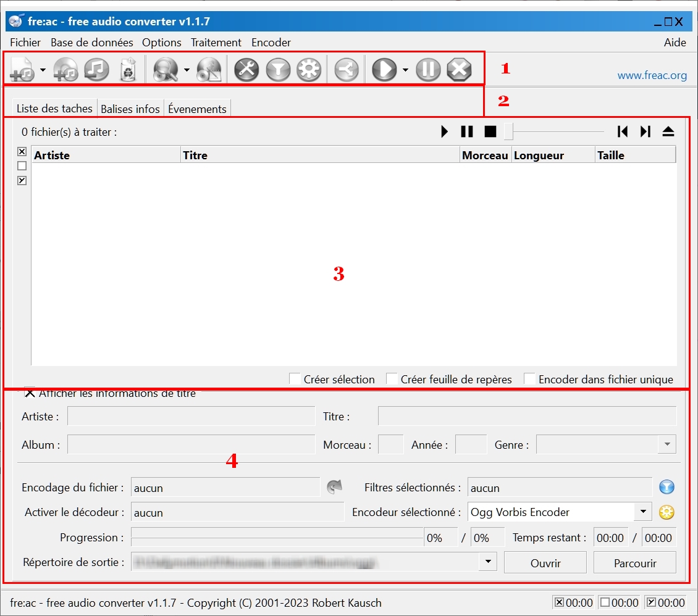Click the eject icon in player
Viewport: 698px width, 616px height.
coord(668,131)
